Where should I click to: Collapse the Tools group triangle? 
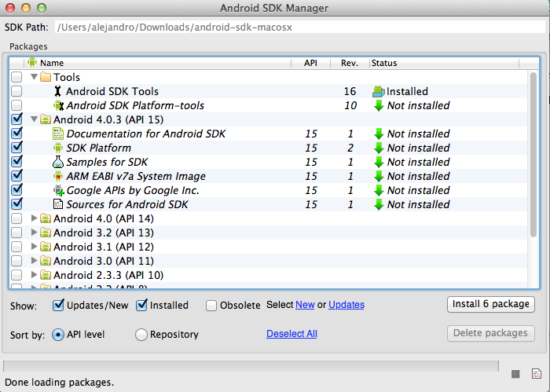coord(34,77)
